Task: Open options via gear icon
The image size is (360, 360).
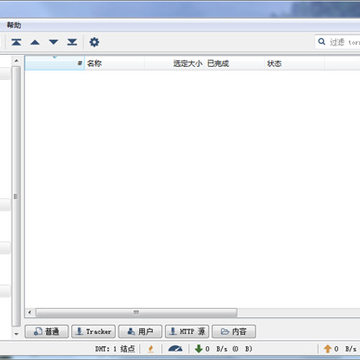Action: [x=94, y=42]
